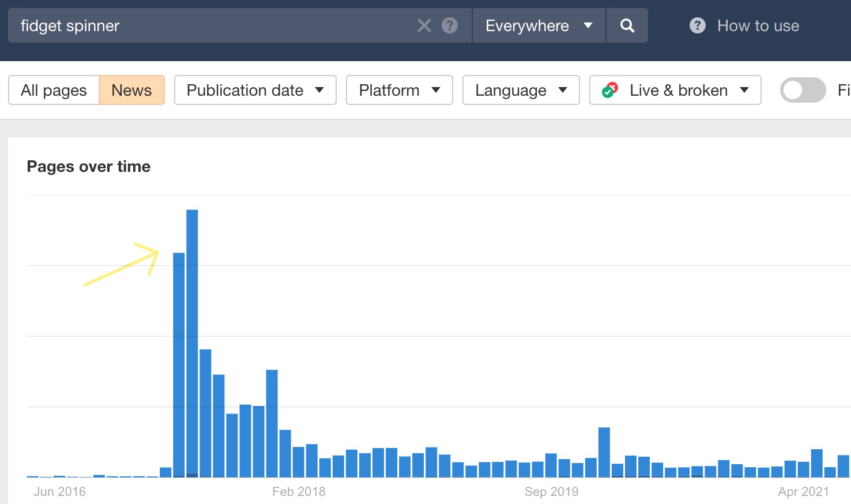Click the live and broken links status icon
851x504 pixels.
[609, 90]
